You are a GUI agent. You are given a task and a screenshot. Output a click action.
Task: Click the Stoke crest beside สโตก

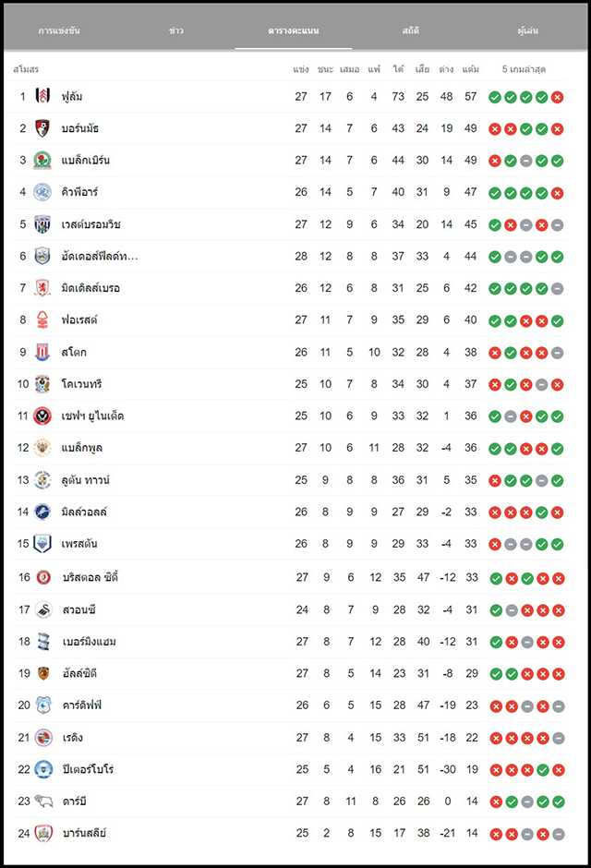click(x=42, y=352)
